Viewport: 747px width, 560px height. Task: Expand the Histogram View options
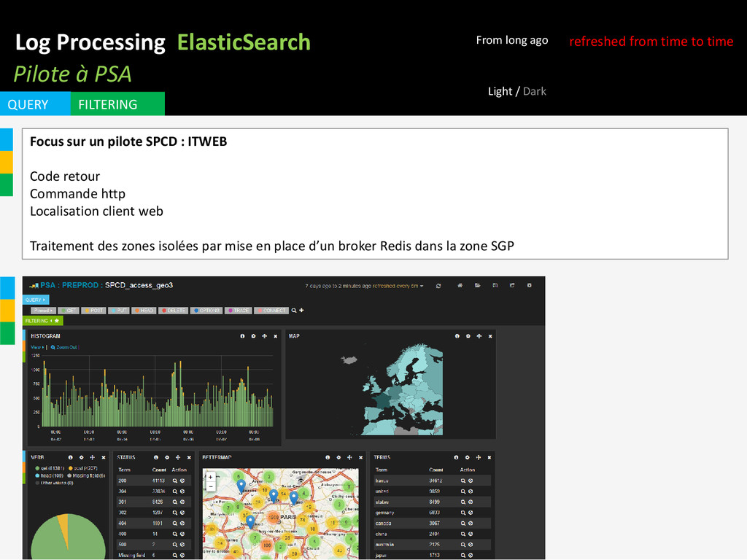(x=37, y=347)
